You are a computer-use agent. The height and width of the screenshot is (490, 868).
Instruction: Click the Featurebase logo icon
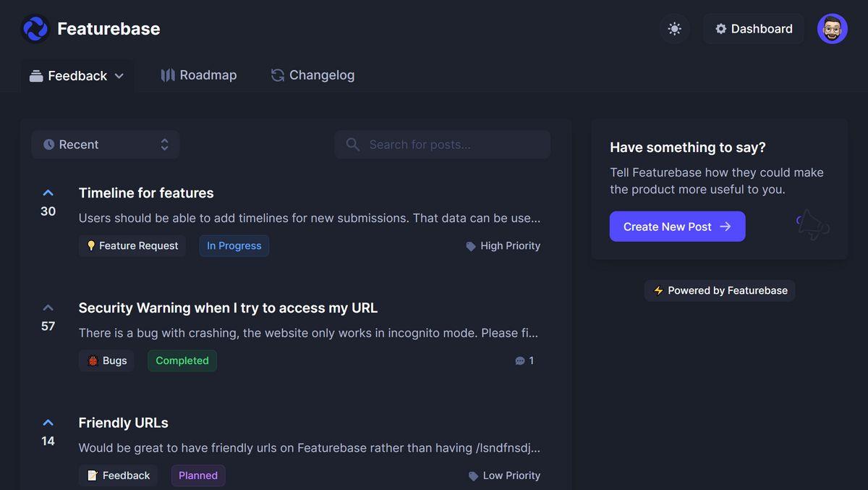point(35,29)
